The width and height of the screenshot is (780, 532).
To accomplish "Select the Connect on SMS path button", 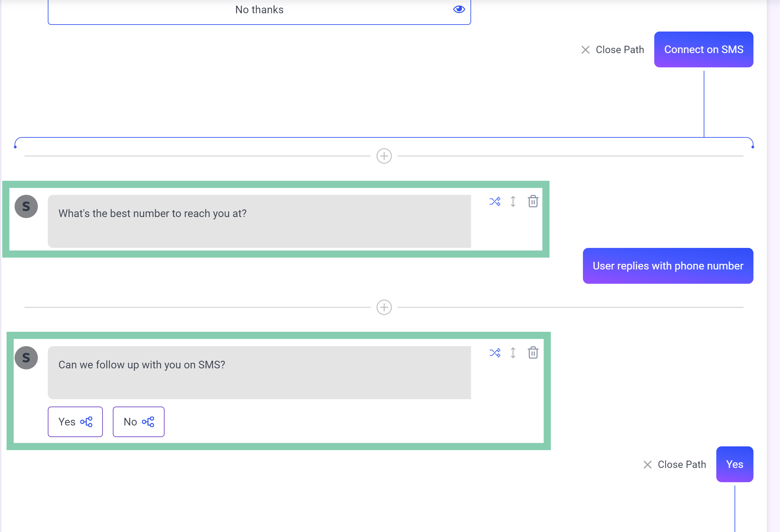I will tap(703, 50).
